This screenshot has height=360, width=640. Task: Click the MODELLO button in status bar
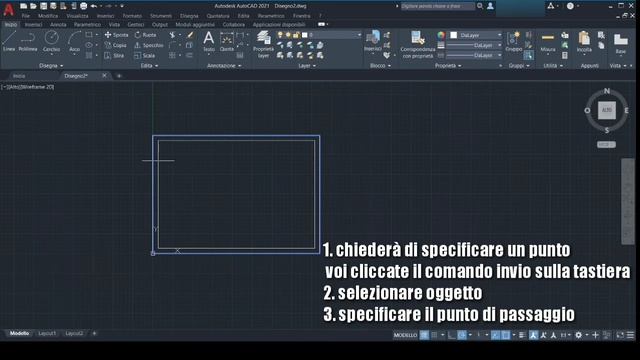tap(405, 335)
